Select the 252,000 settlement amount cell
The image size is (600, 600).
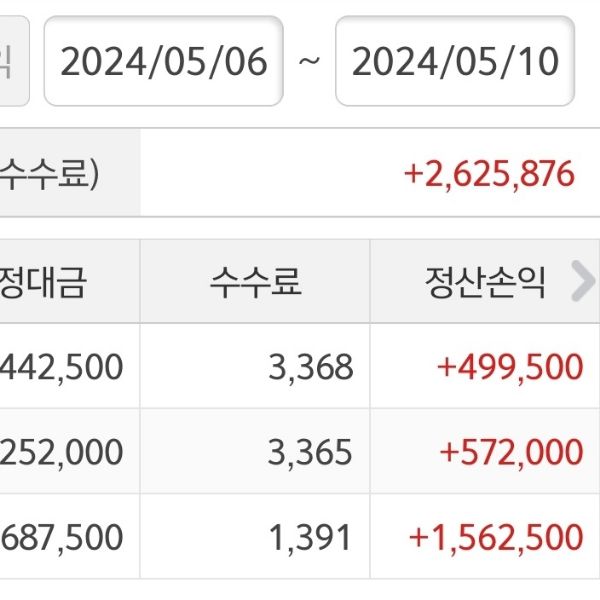tap(62, 453)
